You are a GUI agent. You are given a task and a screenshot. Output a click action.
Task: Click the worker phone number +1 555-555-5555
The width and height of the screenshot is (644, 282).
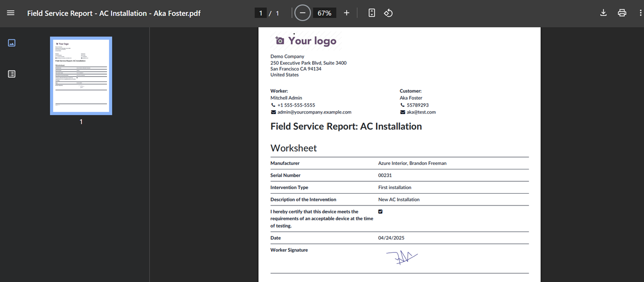click(296, 105)
